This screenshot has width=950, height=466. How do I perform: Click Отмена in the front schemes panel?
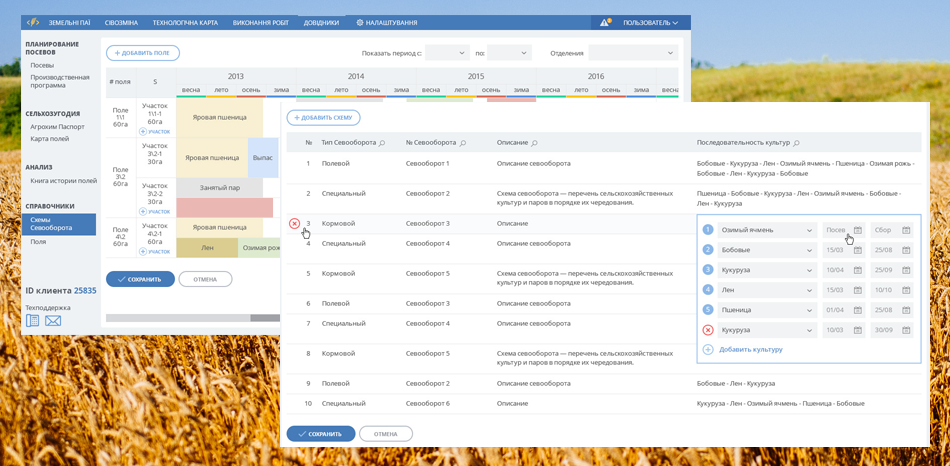tap(386, 434)
